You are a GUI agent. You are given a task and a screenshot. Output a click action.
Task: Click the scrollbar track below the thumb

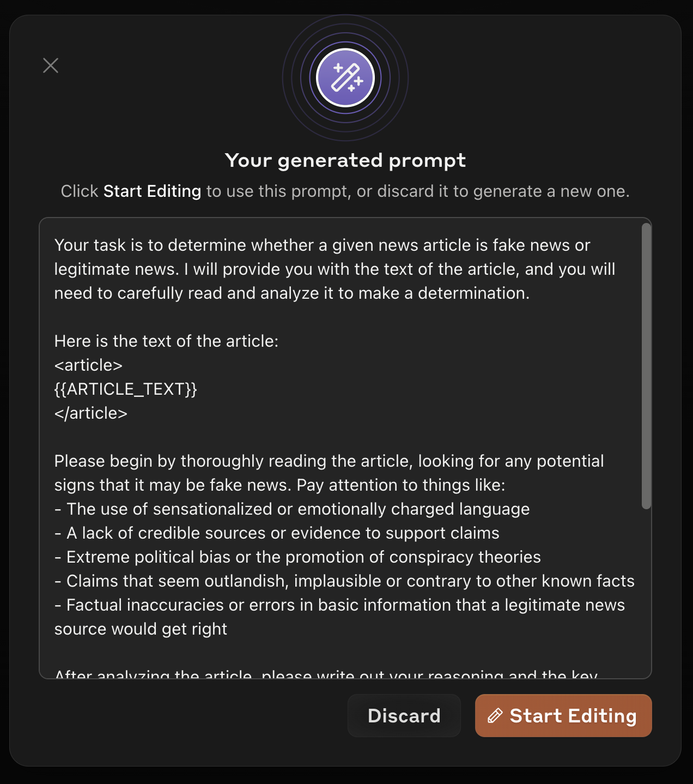click(x=646, y=594)
